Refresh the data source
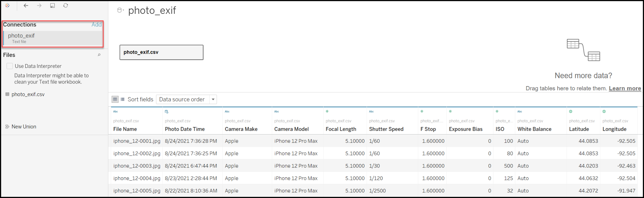 (x=65, y=5)
